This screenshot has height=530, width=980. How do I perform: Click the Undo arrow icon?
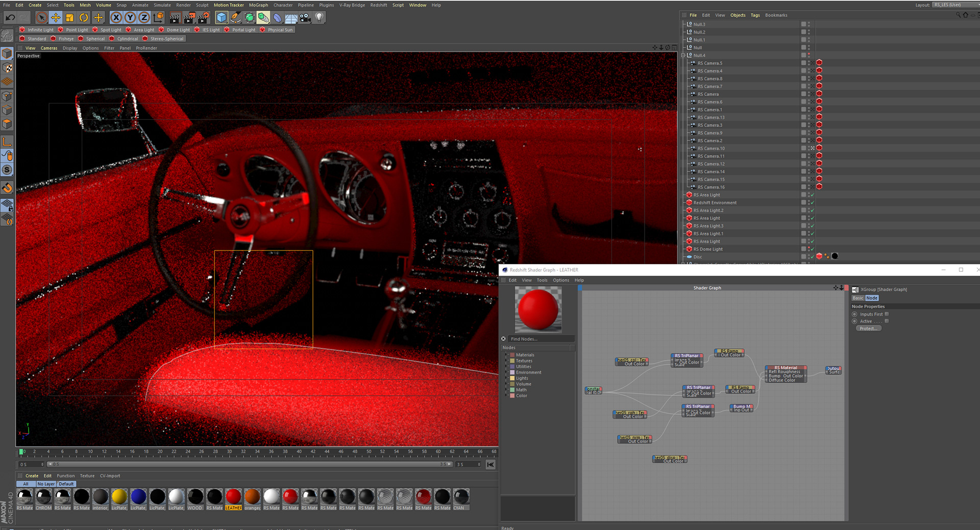10,18
